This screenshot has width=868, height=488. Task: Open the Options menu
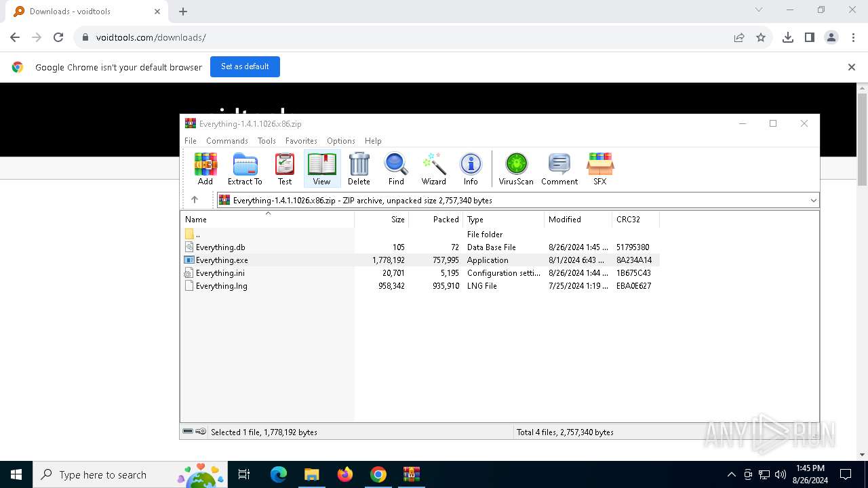[341, 141]
